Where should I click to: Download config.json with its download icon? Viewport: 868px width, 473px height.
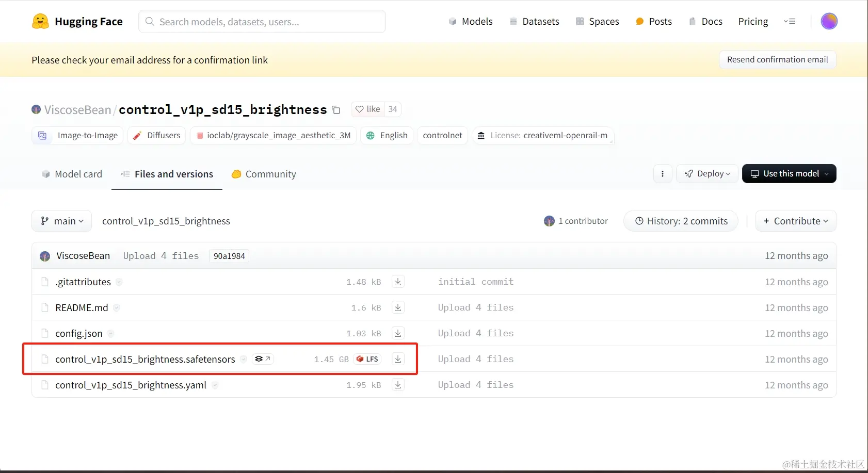pyautogui.click(x=398, y=333)
